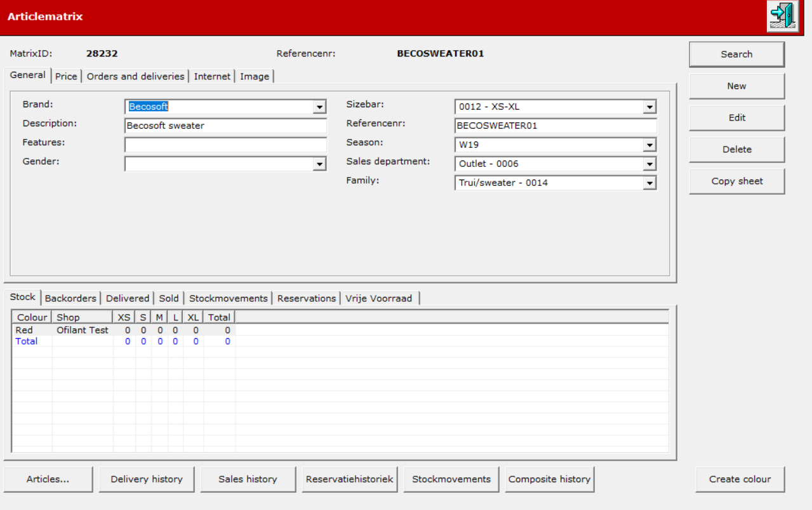Viewport: 812px width, 510px height.
Task: Expand the Sales department dropdown
Action: pos(649,164)
